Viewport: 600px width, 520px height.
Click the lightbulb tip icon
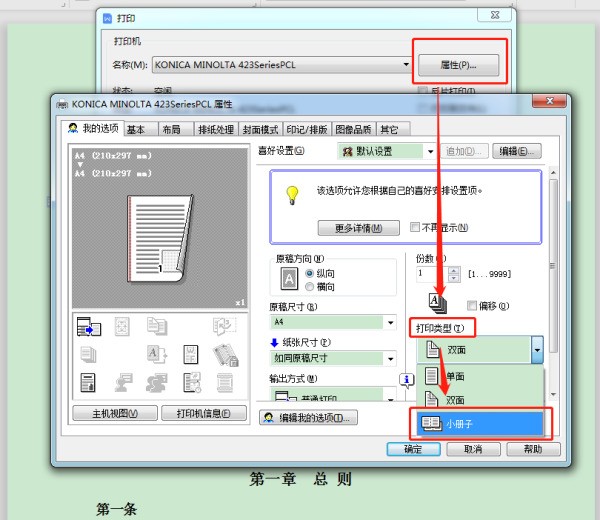292,194
